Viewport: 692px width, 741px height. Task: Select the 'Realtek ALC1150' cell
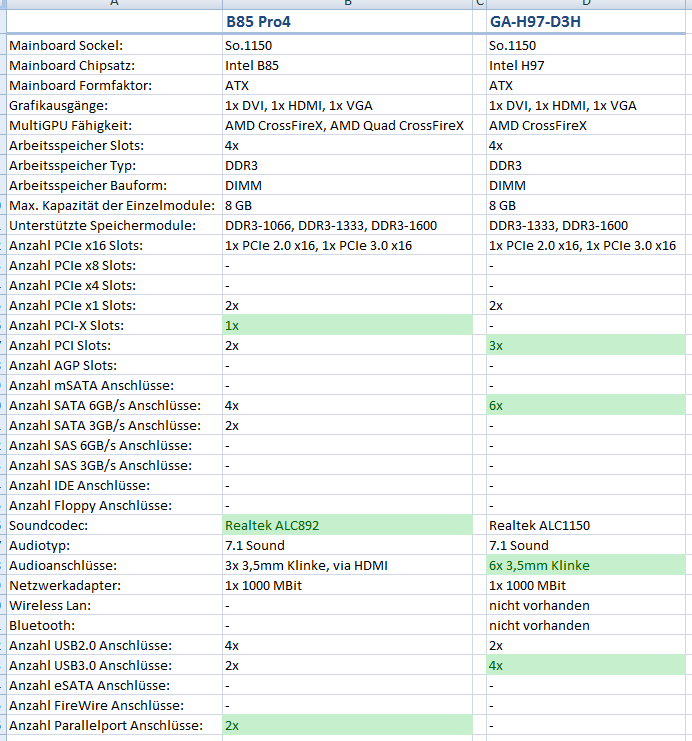(586, 526)
